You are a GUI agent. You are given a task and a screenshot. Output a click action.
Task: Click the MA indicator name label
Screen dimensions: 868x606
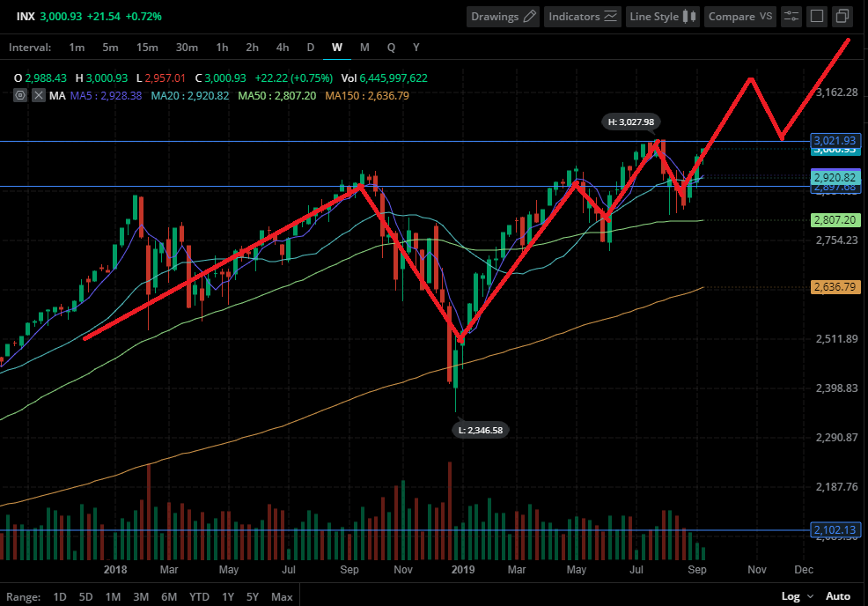click(57, 95)
